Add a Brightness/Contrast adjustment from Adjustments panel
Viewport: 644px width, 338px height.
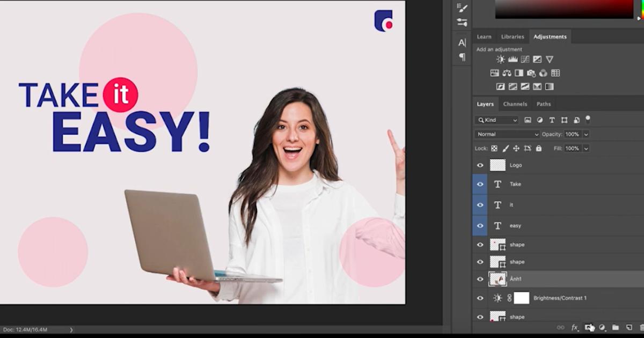coord(500,60)
